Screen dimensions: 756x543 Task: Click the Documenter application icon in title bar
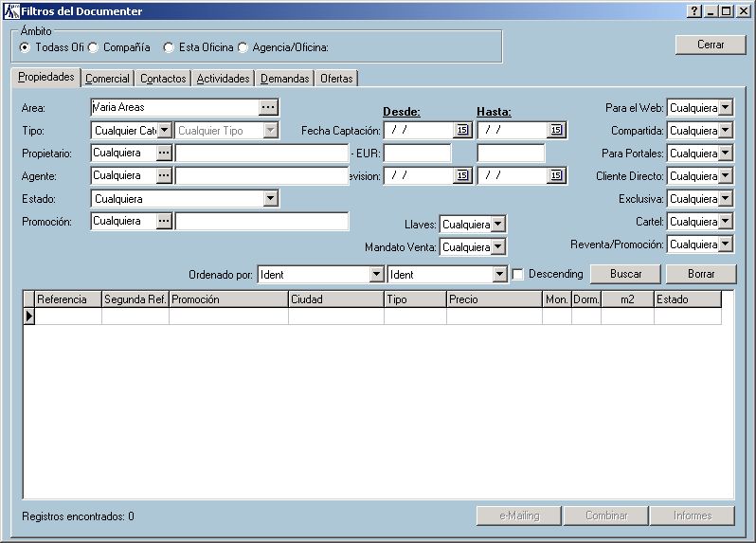point(11,11)
